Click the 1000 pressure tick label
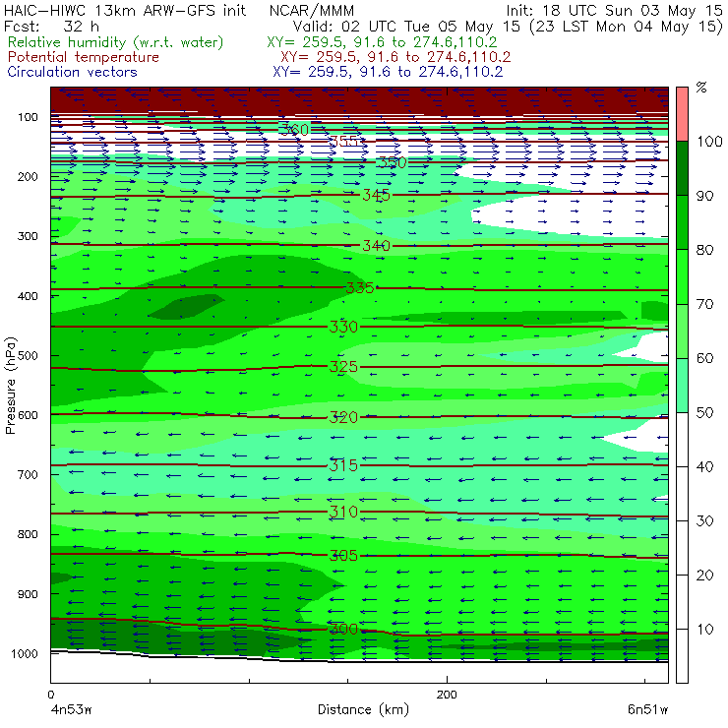The height and width of the screenshot is (728, 728). tap(25, 653)
